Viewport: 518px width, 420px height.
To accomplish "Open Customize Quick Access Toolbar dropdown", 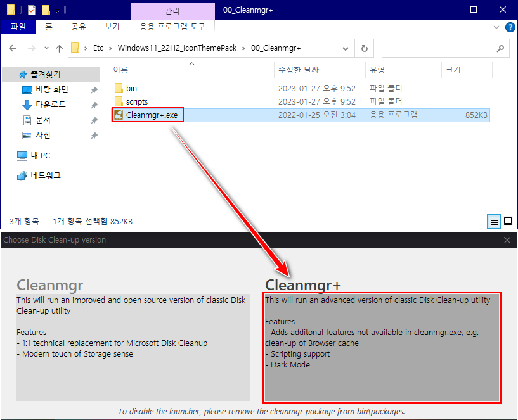I will [x=57, y=11].
